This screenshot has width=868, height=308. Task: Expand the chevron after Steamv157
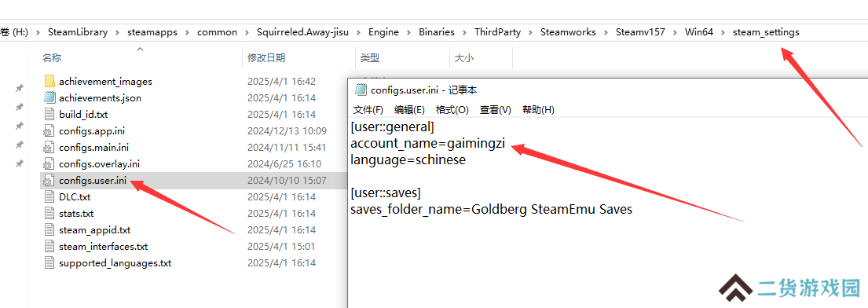[x=675, y=32]
